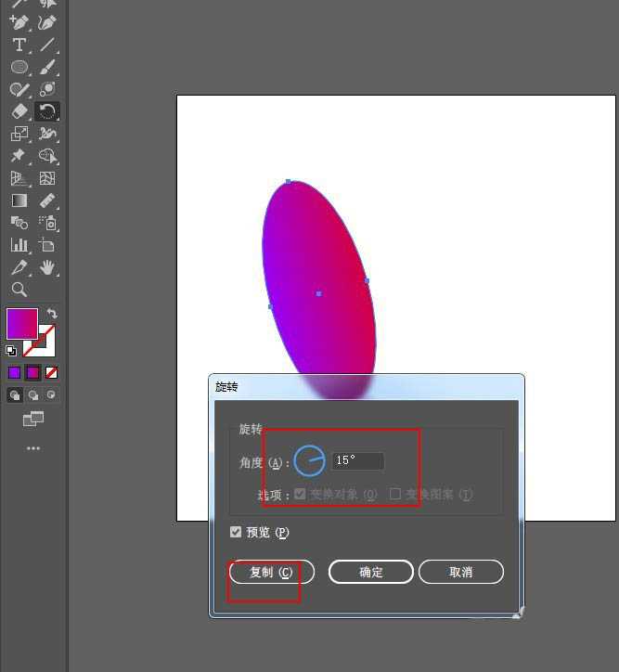The width and height of the screenshot is (619, 672).
Task: Select the Column Graph tool
Action: [19, 245]
